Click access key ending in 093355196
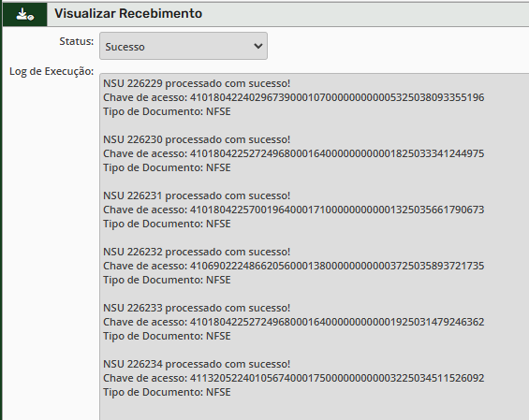 pyautogui.click(x=337, y=97)
